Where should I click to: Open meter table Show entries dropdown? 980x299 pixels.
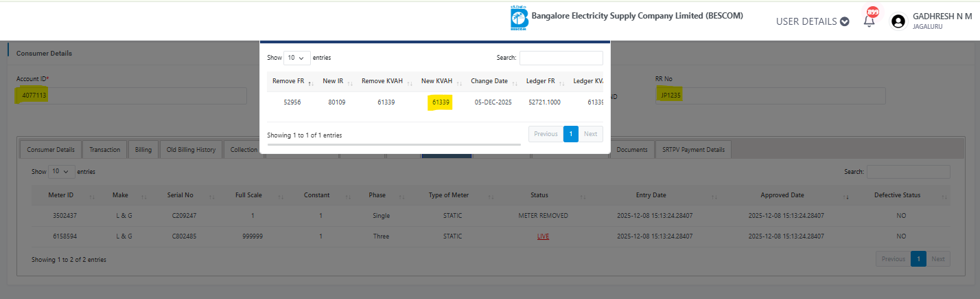[x=60, y=171]
